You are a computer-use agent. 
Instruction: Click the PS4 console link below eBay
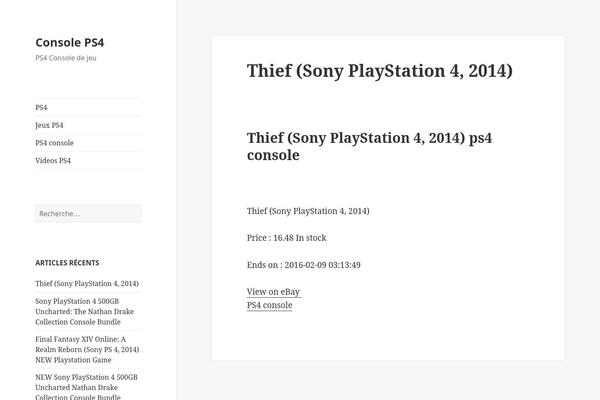coord(270,305)
